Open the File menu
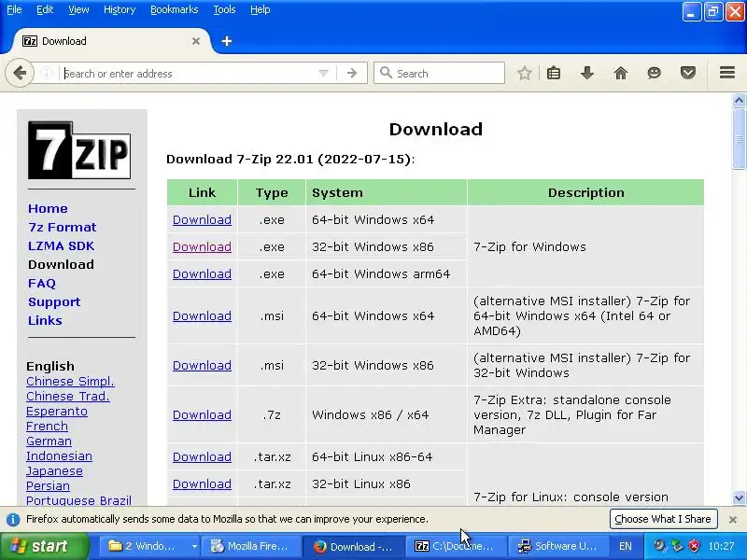This screenshot has width=747, height=560. coord(14,9)
